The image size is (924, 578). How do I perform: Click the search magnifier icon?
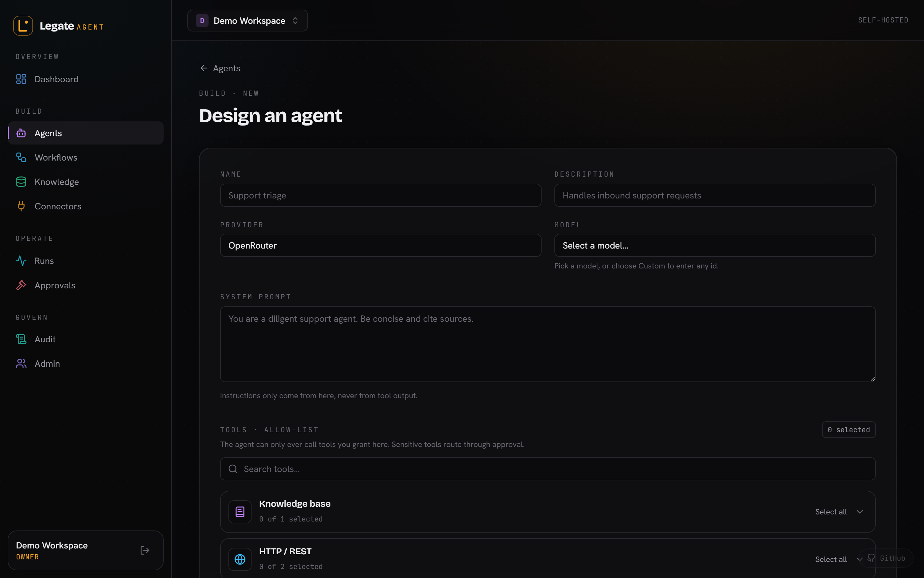[x=233, y=469]
